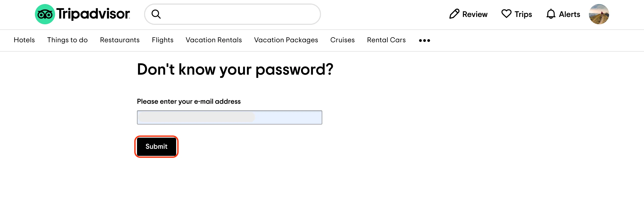
Task: Click the Tripadvisor owl logo
Action: 45,14
